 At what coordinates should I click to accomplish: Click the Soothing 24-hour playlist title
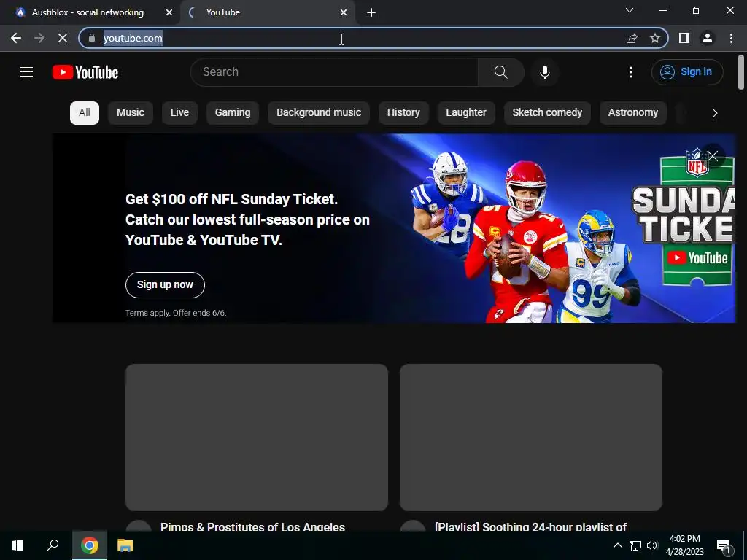(x=531, y=526)
